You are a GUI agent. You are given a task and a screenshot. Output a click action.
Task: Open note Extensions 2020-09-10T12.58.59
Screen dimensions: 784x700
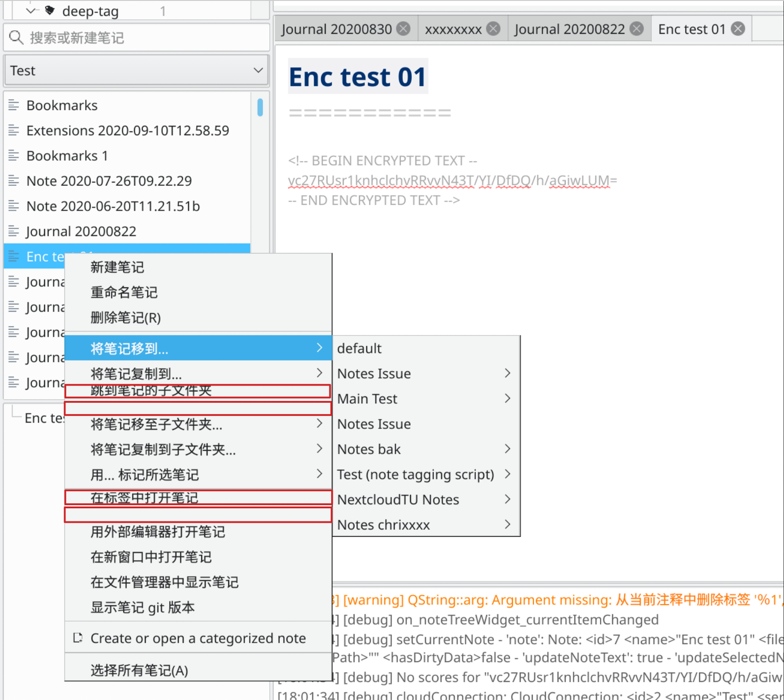pos(127,130)
